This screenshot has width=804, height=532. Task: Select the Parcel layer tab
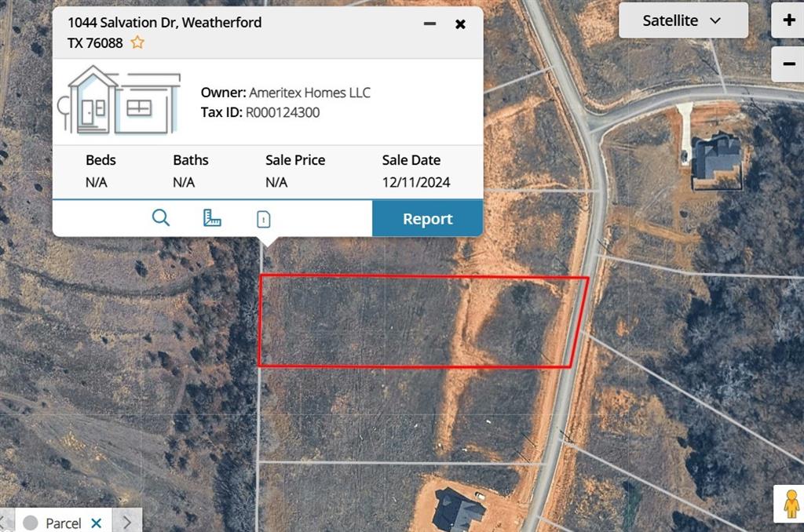coord(63,523)
